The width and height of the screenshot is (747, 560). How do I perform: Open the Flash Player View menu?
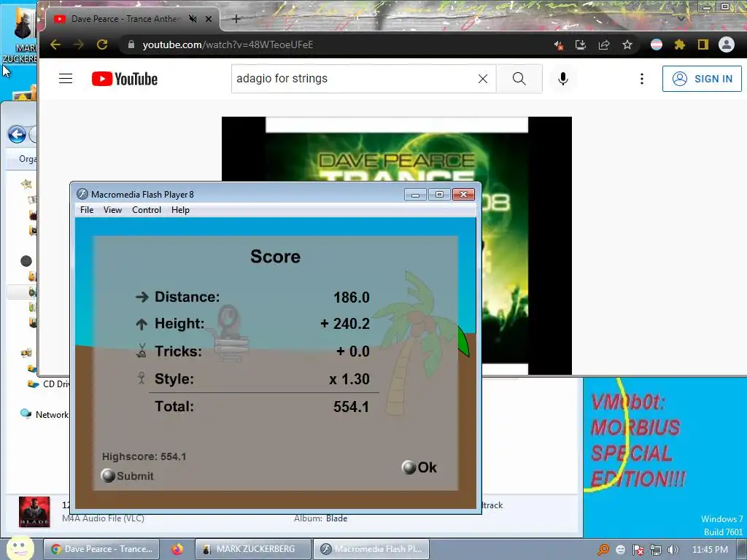[x=112, y=210]
